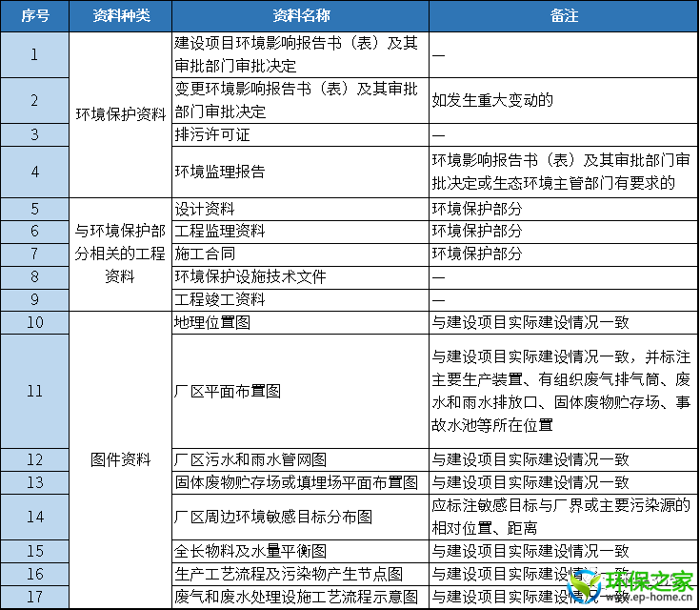
Task: Click the 地理位置图 cell
Action: (213, 322)
